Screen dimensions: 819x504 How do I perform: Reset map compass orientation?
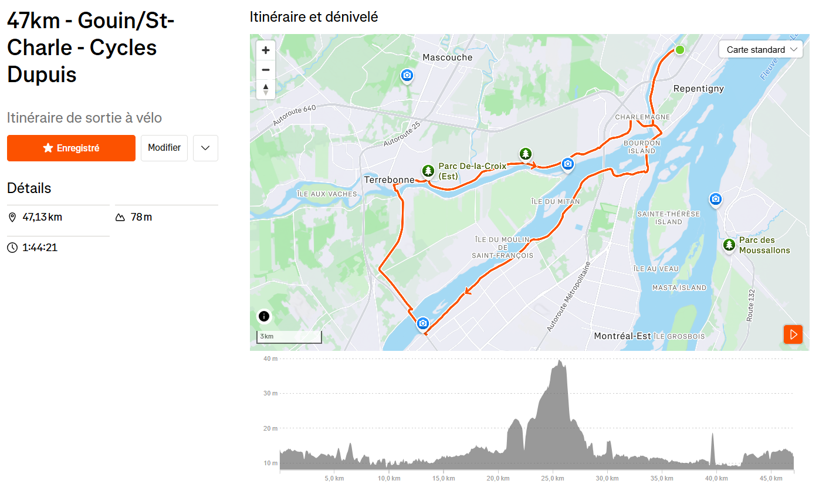266,89
